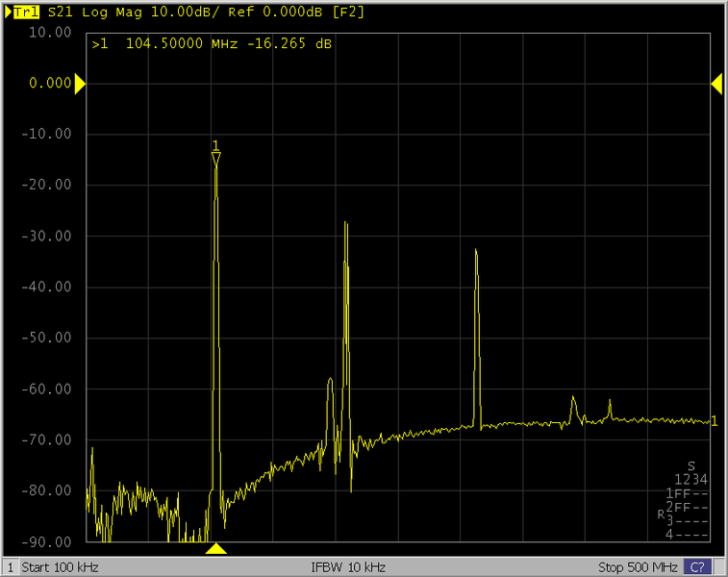The width and height of the screenshot is (728, 577).
Task: Click the -50.00 Y-axis scale label
Action: pos(49,338)
